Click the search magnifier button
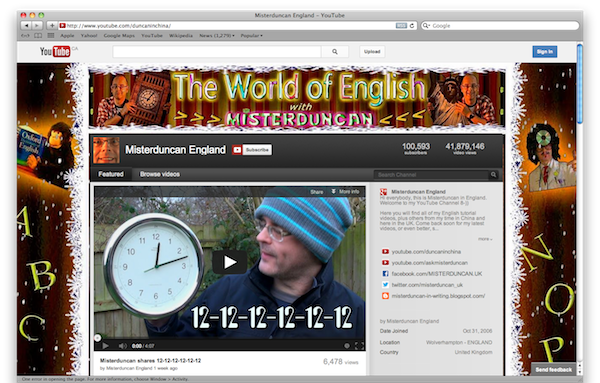 335,52
